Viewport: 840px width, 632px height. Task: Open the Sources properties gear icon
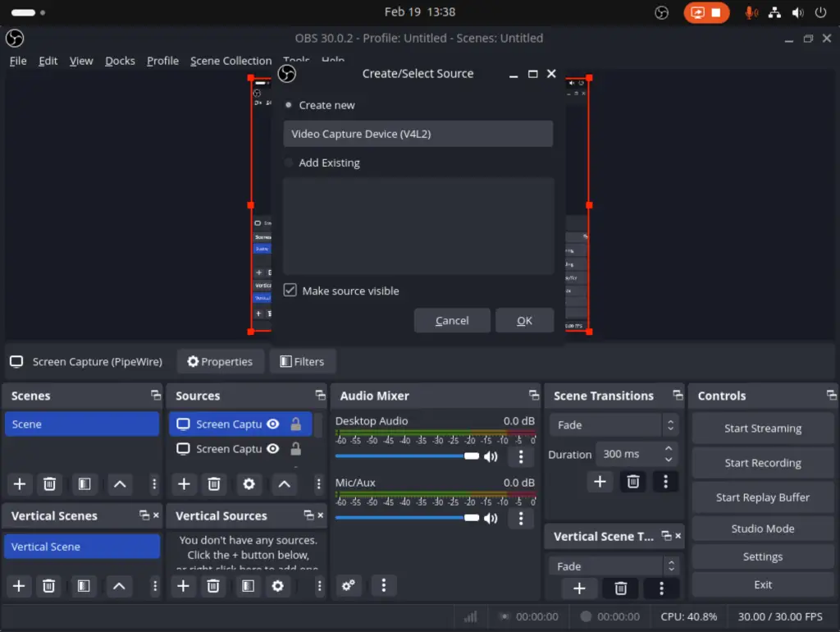coord(249,484)
